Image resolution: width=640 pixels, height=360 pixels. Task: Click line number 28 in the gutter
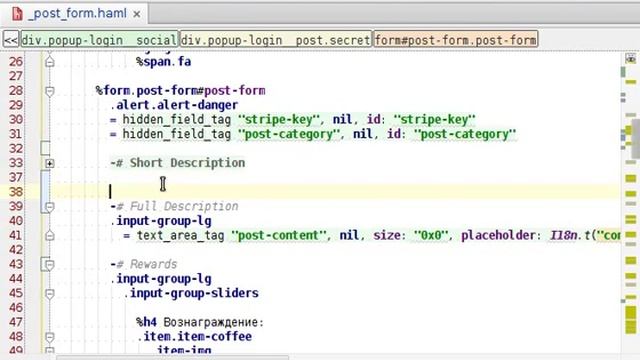click(16, 91)
